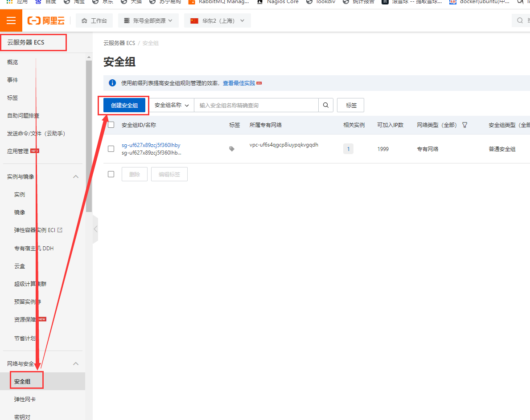
Task: Open 节省计划 in the sidebar
Action: (x=25, y=338)
